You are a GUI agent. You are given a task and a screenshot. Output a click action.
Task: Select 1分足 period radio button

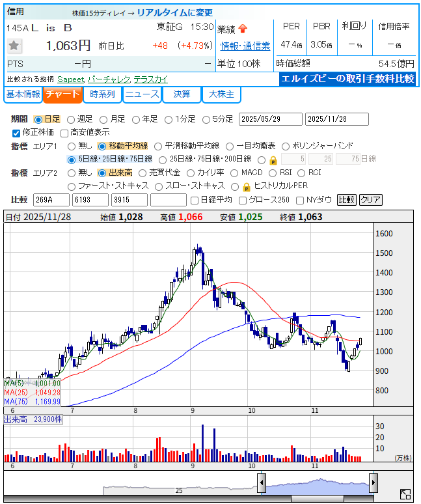169,120
